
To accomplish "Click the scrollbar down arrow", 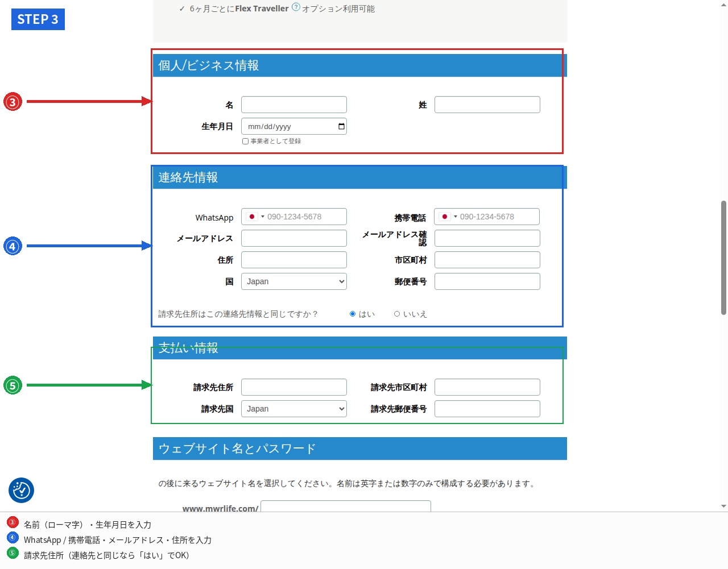I will [x=723, y=506].
